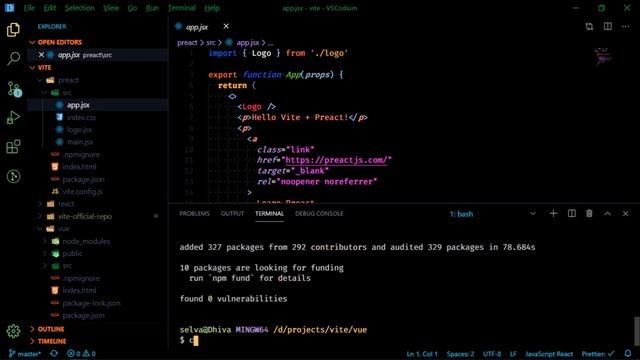The image size is (640, 360).
Task: Switch to the Problems panel tab
Action: (x=194, y=213)
